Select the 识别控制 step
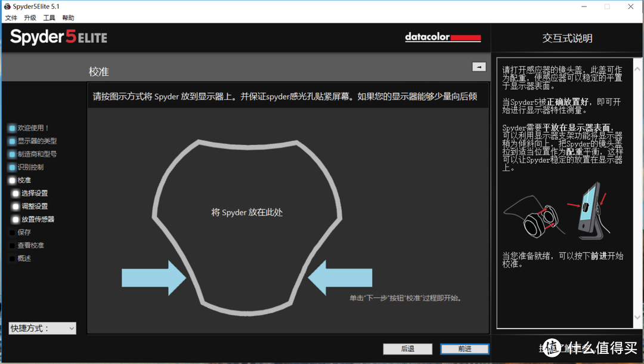The image size is (644, 364). coord(26,167)
